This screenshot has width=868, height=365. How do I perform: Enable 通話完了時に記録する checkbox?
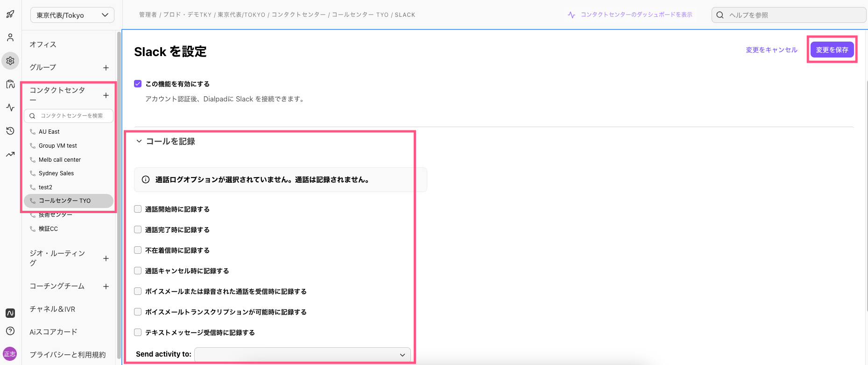pos(138,229)
